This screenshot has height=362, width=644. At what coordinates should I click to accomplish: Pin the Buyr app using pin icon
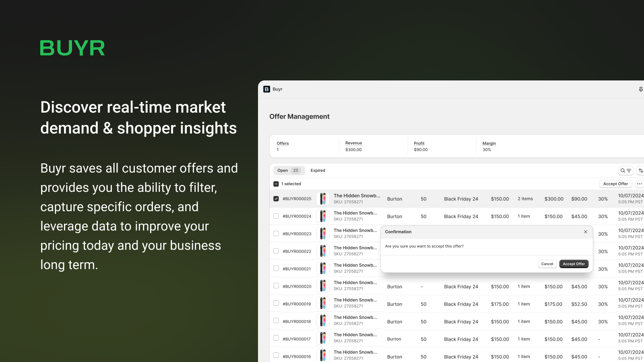[x=641, y=89]
